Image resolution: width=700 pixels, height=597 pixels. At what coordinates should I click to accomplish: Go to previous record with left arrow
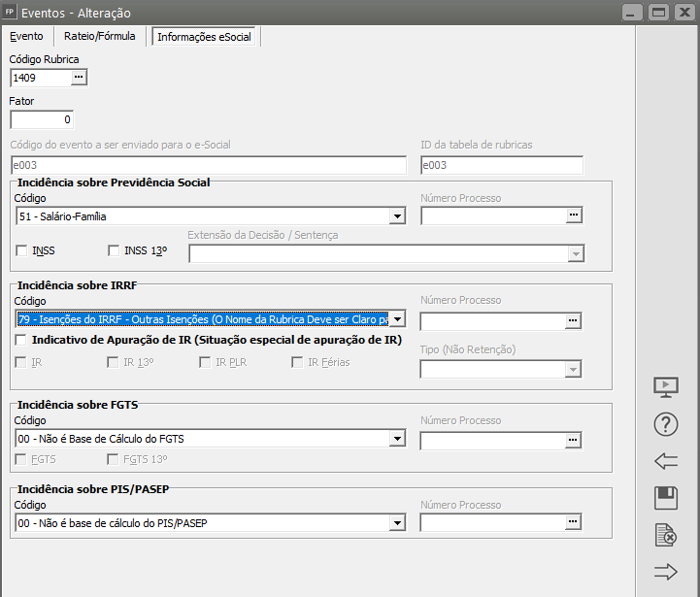665,461
